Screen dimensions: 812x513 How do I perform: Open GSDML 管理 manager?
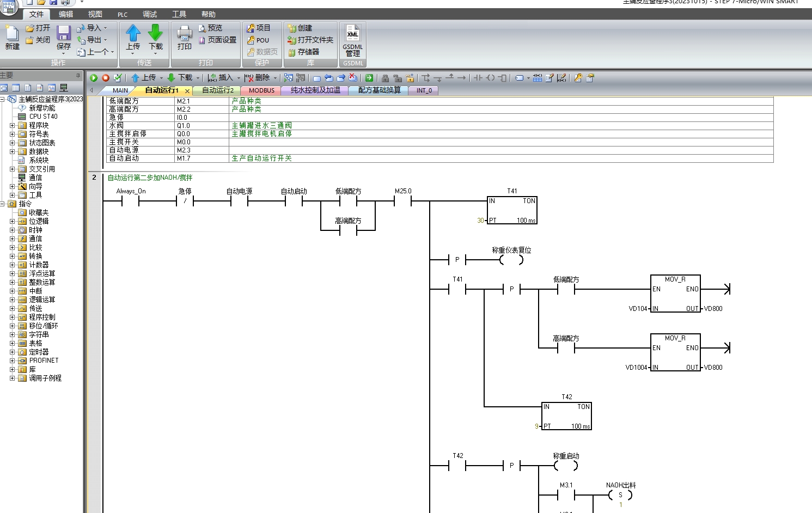353,40
